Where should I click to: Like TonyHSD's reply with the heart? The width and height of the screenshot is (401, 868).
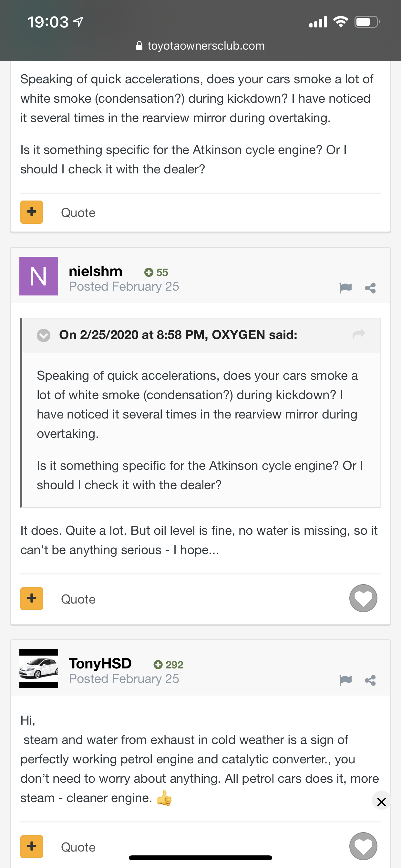[363, 846]
